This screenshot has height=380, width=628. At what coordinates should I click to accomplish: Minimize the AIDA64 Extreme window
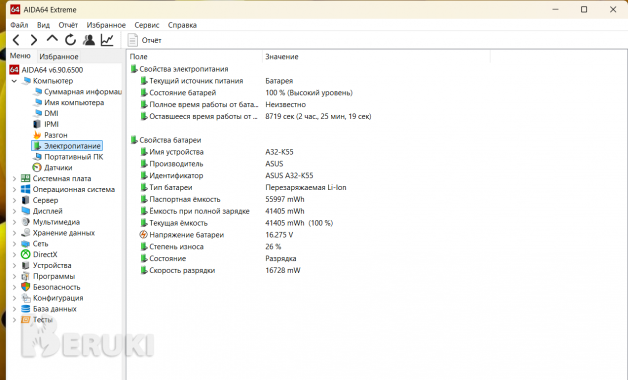coord(555,9)
